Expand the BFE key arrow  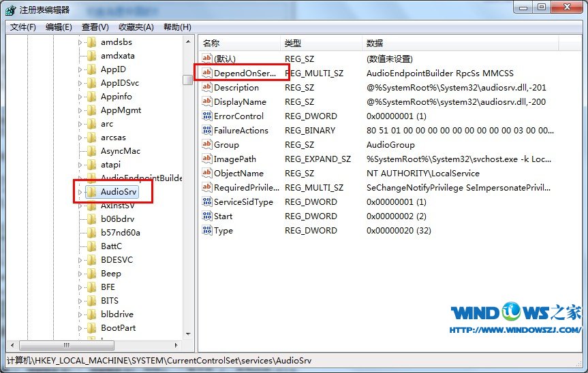[x=80, y=287]
